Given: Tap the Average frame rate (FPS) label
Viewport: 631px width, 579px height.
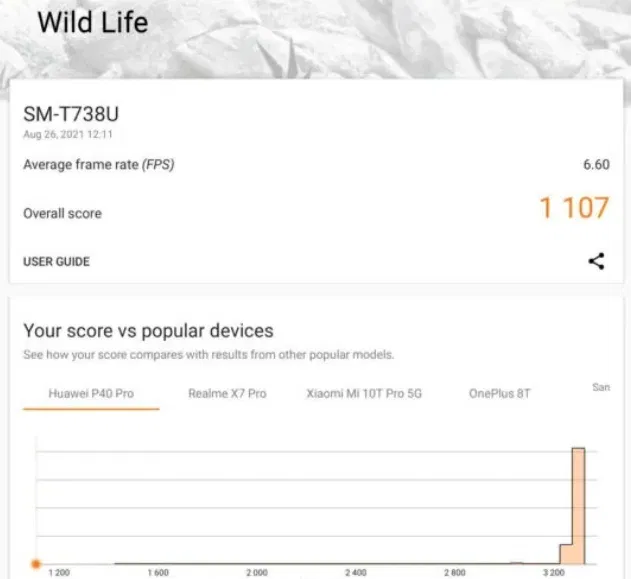Looking at the screenshot, I should point(99,165).
